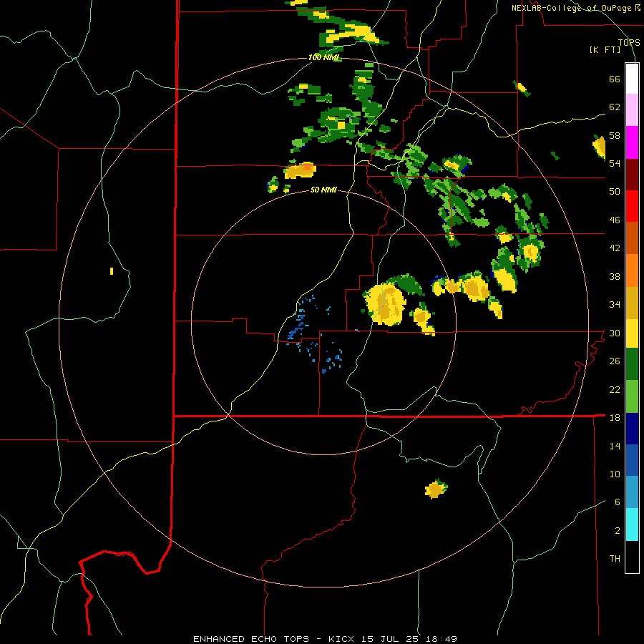Click the dark red (maroon) legend band
The width and height of the screenshot is (644, 644).
[632, 175]
